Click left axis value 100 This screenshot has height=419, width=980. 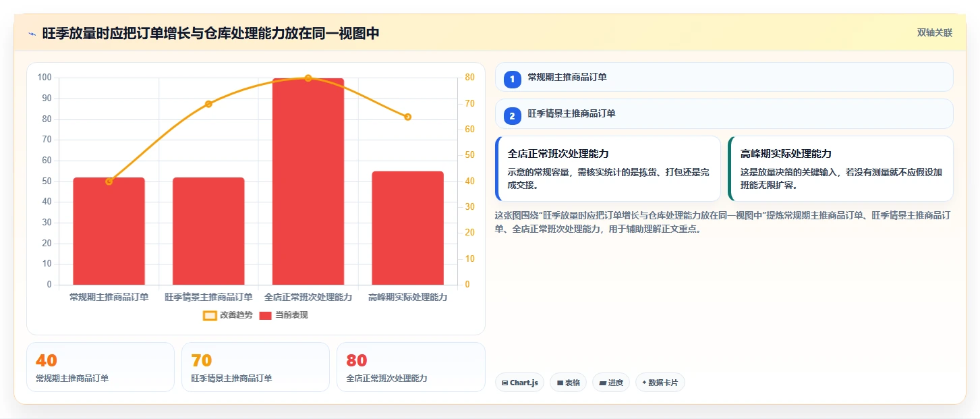point(45,78)
